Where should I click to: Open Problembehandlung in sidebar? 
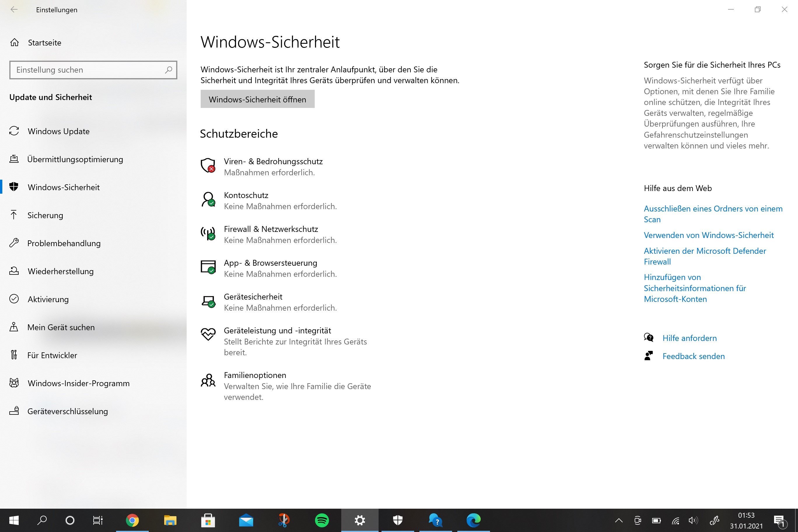click(x=93, y=243)
